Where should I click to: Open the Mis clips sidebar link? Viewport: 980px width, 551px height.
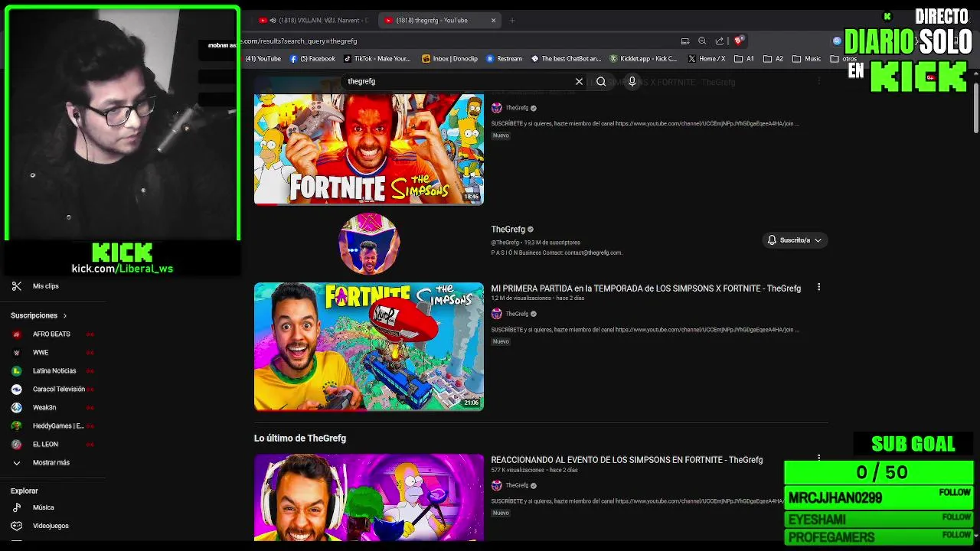click(x=46, y=286)
